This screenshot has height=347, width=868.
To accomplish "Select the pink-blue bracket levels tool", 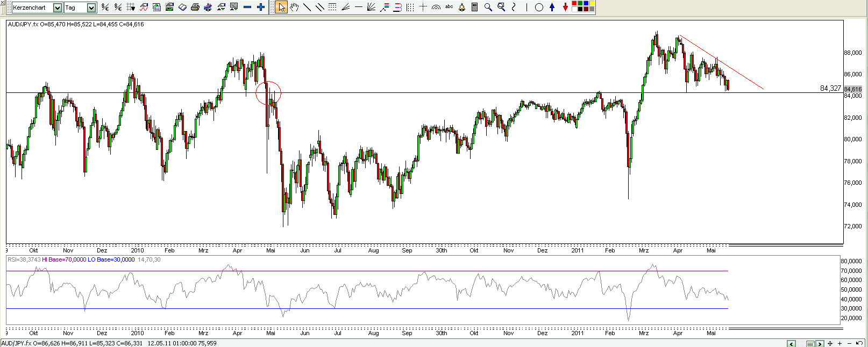I will 397,8.
